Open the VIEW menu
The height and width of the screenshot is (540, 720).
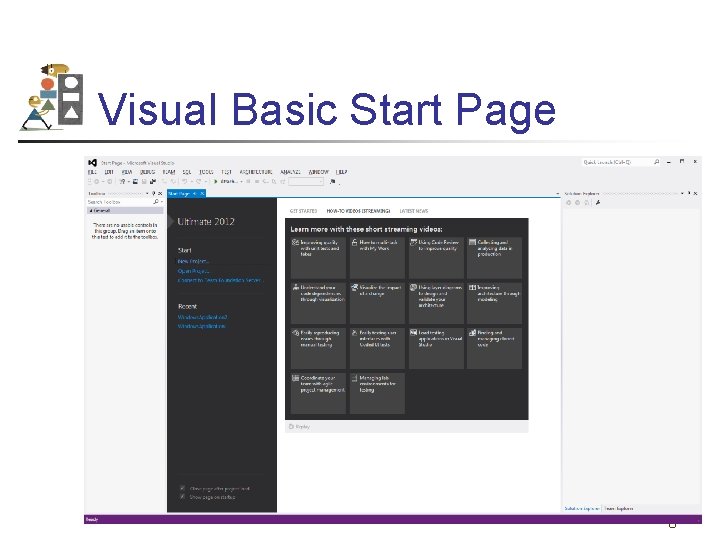127,172
